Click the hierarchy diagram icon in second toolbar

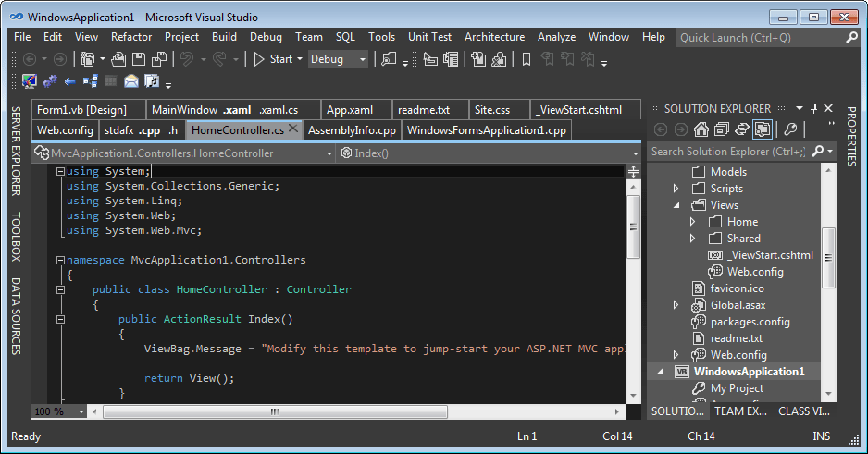pos(91,82)
